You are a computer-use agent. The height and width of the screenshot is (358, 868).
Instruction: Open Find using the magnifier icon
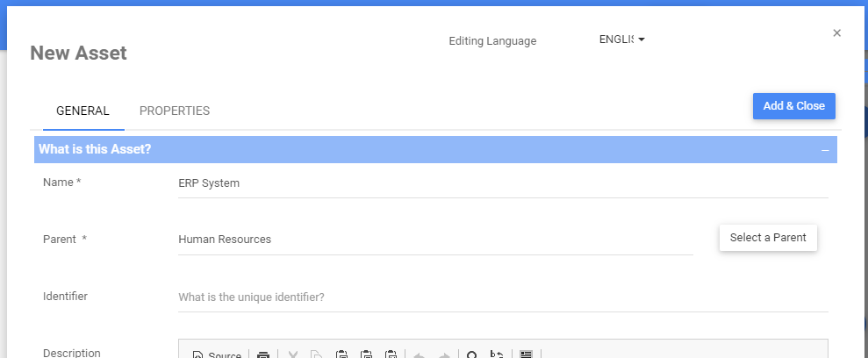pyautogui.click(x=471, y=355)
